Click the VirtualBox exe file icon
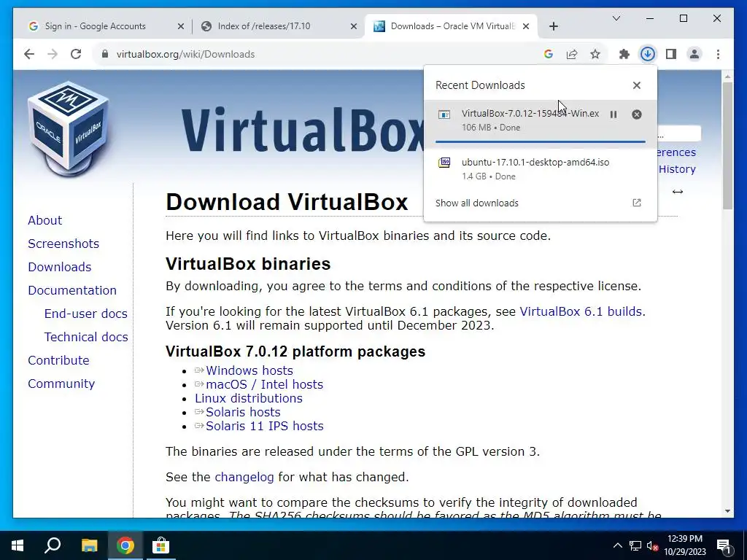The width and height of the screenshot is (747, 560). click(x=444, y=114)
